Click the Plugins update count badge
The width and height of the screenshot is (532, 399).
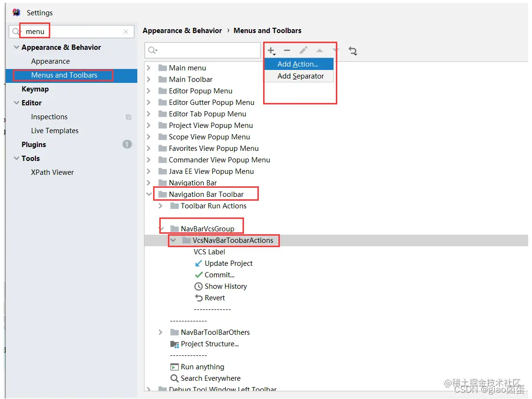click(127, 144)
